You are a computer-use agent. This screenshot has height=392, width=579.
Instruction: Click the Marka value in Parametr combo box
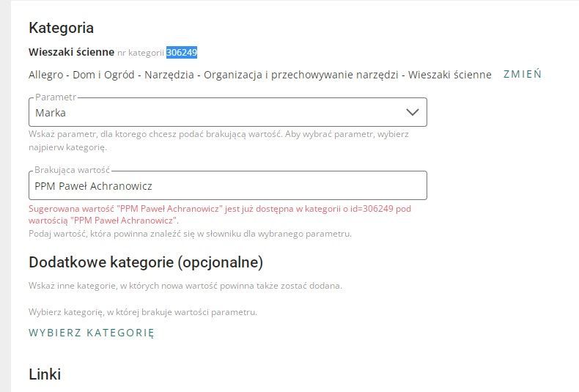[51, 113]
